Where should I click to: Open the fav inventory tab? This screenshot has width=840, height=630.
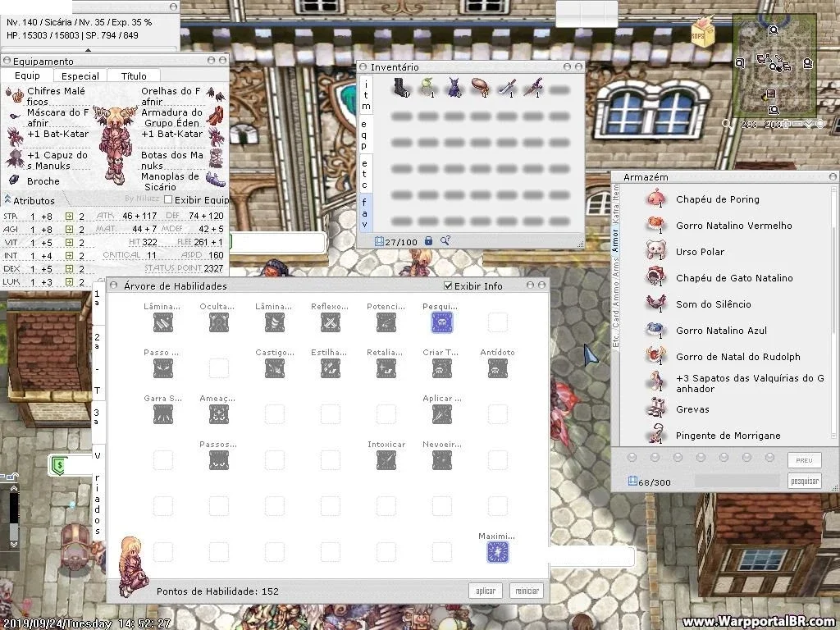(364, 213)
